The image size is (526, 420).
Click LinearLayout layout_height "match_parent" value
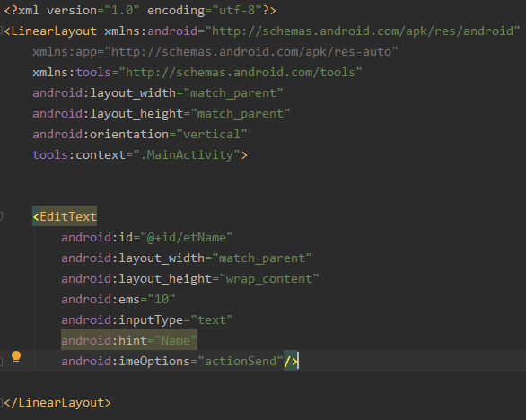[x=241, y=114]
